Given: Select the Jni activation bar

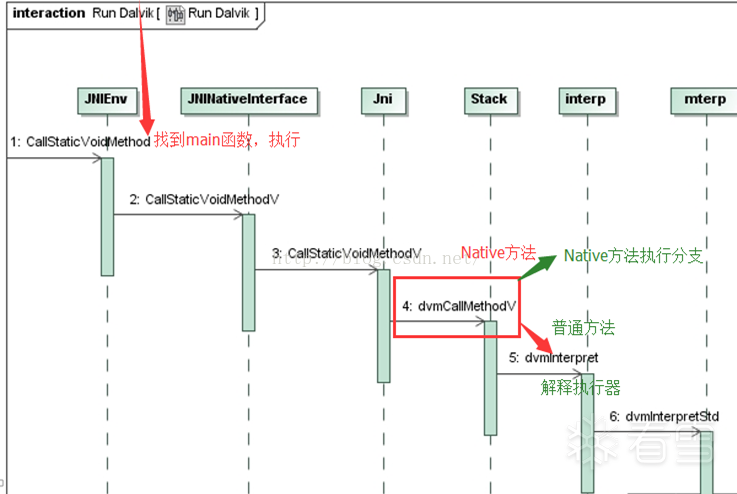Looking at the screenshot, I should pos(384,326).
